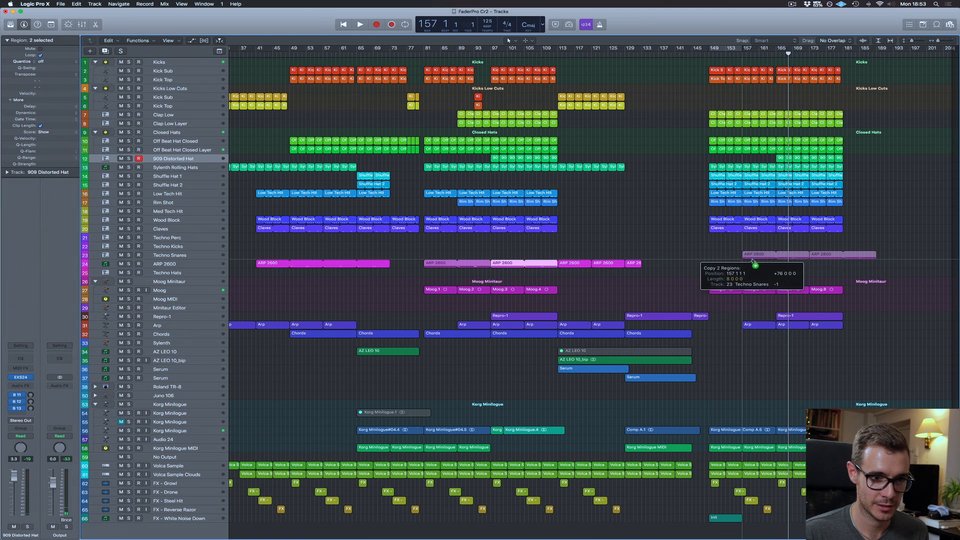The height and width of the screenshot is (540, 960).
Task: Open Smart Controls dial icon
Action: tap(68, 24)
